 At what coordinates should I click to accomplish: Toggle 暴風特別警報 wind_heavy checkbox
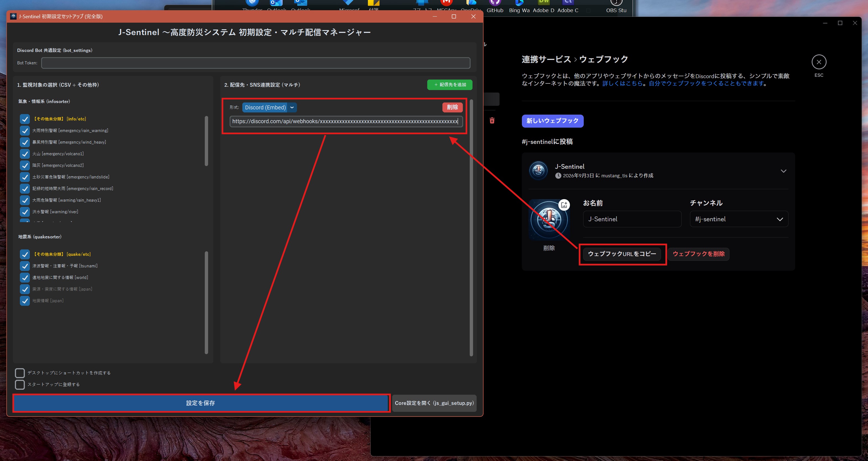click(x=25, y=142)
